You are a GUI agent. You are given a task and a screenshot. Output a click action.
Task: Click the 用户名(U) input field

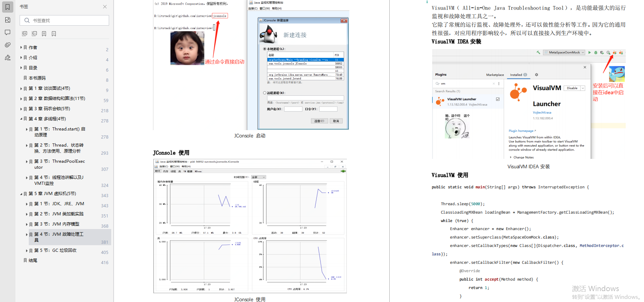click(293, 109)
